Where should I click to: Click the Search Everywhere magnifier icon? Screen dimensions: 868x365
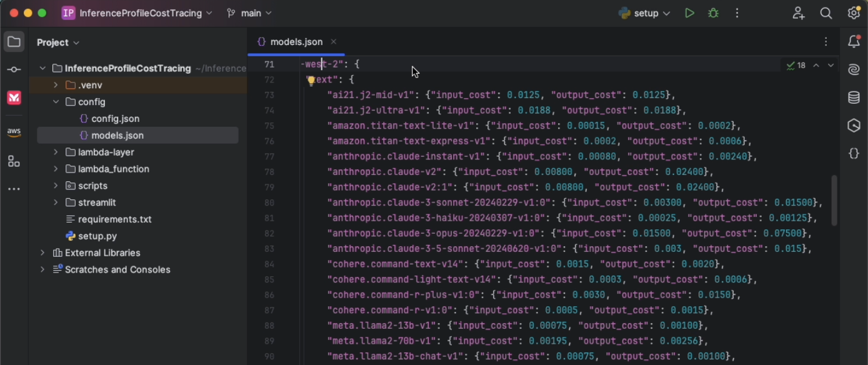click(x=826, y=13)
